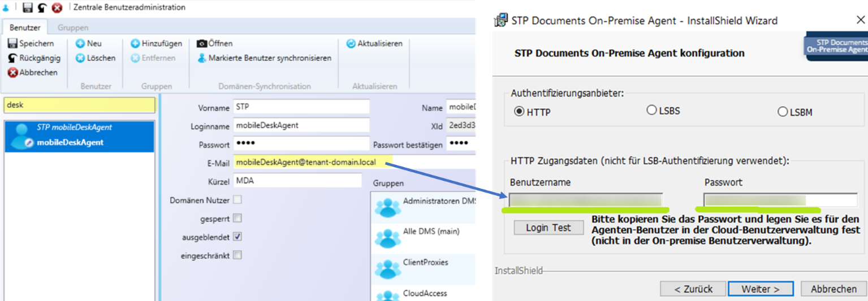Select the Administratoren DMS group icon
The image size is (868, 301).
click(x=387, y=207)
